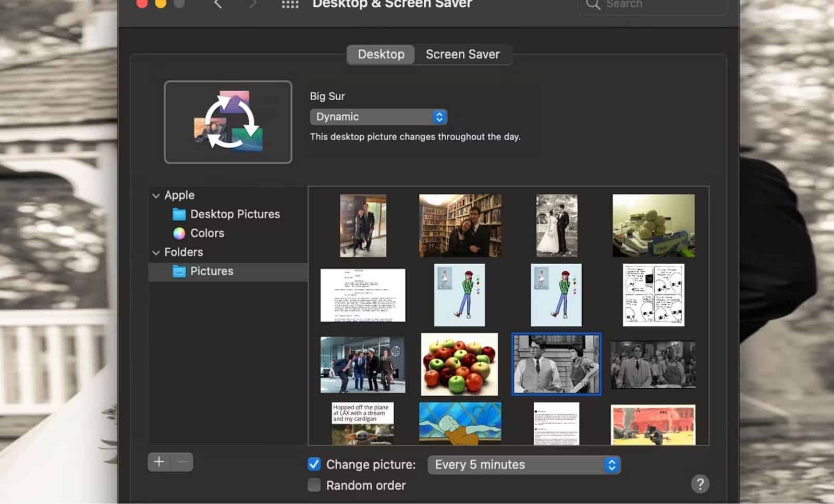The image size is (834, 504).
Task: Open the Dynamic appearance dropdown
Action: click(378, 116)
